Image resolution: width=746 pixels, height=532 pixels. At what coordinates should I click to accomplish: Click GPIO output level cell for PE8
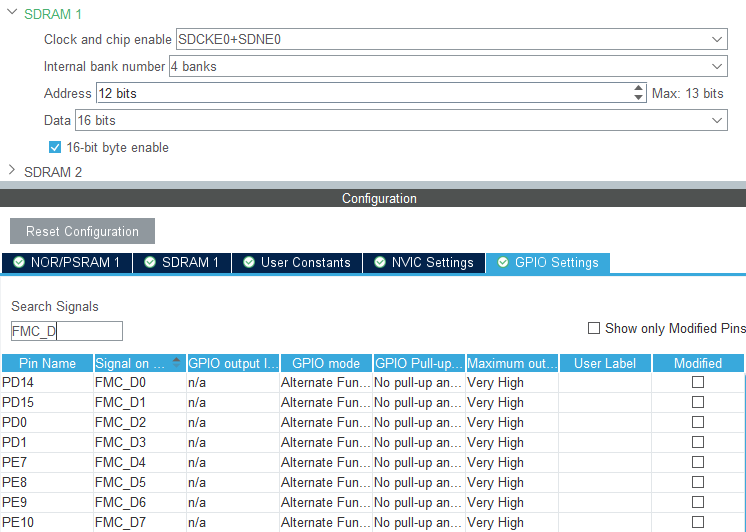tap(233, 482)
